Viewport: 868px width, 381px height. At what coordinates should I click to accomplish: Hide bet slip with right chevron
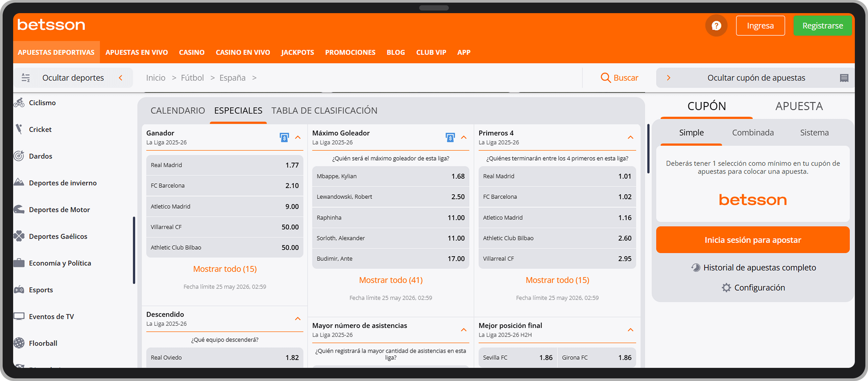click(x=668, y=78)
